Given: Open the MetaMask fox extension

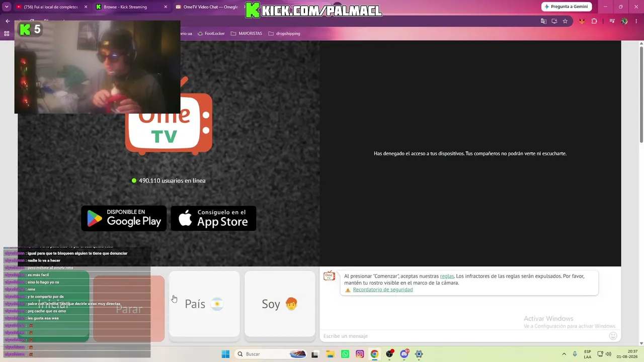Looking at the screenshot, I should (582, 21).
